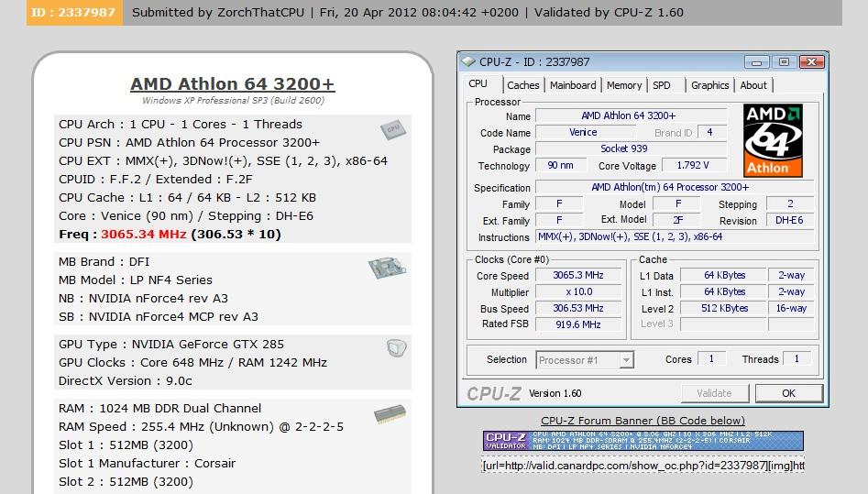Click the ID : 2337987 orange badge

click(x=74, y=12)
